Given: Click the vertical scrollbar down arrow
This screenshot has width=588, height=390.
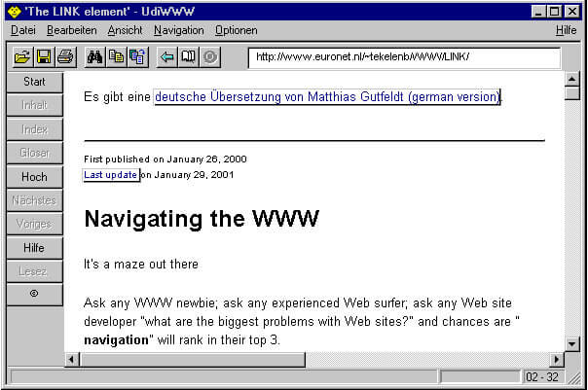Looking at the screenshot, I should (571, 343).
